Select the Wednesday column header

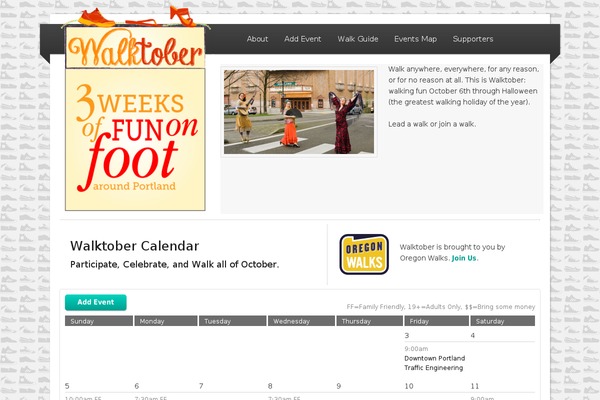(301, 321)
